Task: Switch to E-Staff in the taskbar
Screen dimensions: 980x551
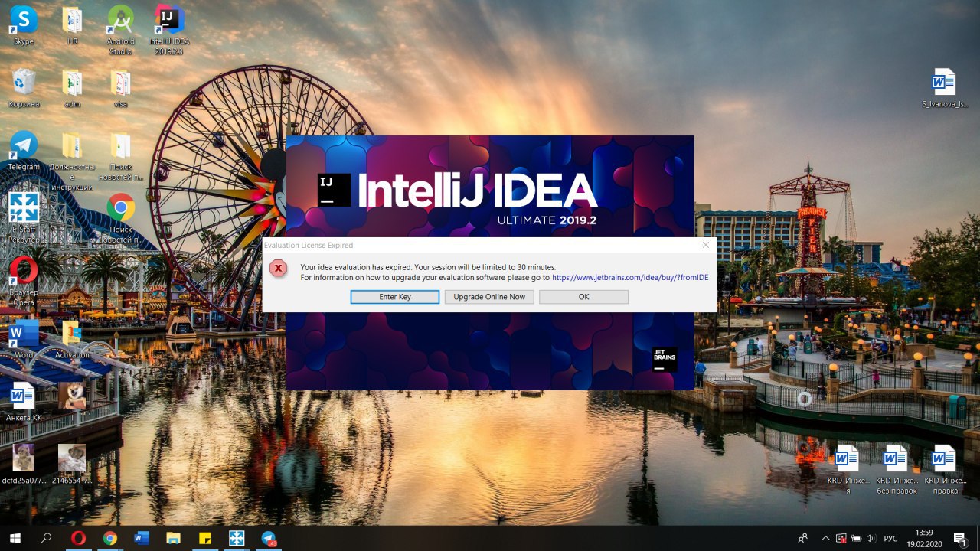Action: (237, 538)
